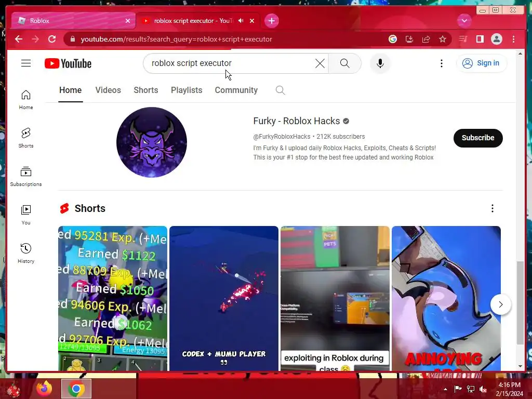Search within channel using magnifier icon
532x399 pixels.
click(x=280, y=90)
